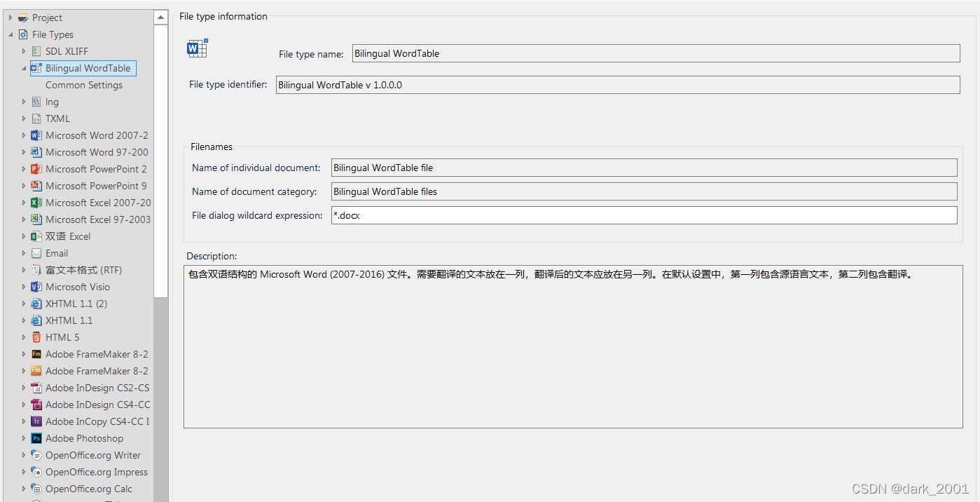Select the XHTML 1.1 tree label without (2)

click(69, 320)
